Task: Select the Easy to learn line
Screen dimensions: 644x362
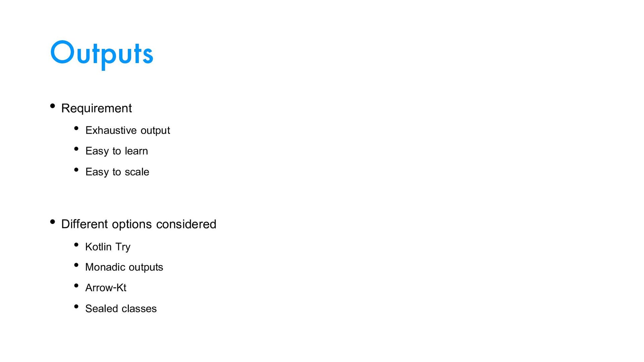Action: [116, 151]
